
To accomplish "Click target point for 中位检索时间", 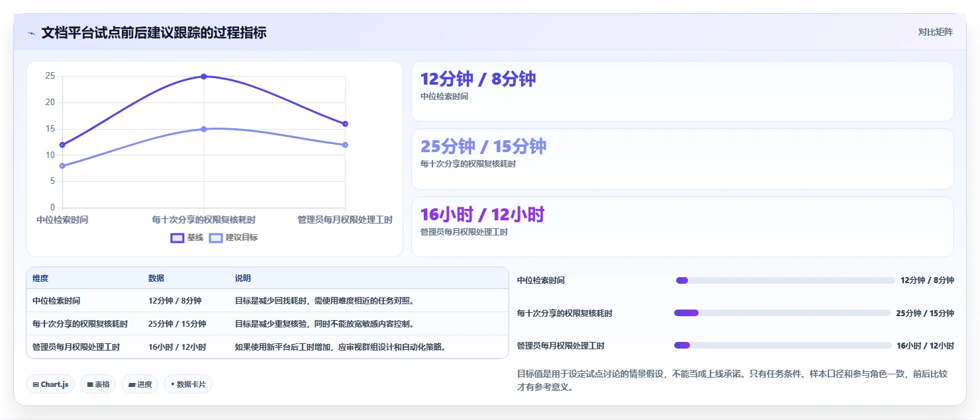I will pos(62,166).
